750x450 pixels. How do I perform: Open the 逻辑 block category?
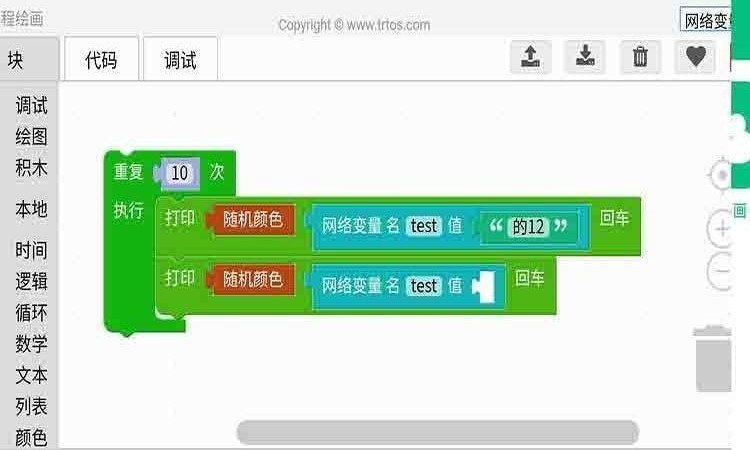(31, 281)
